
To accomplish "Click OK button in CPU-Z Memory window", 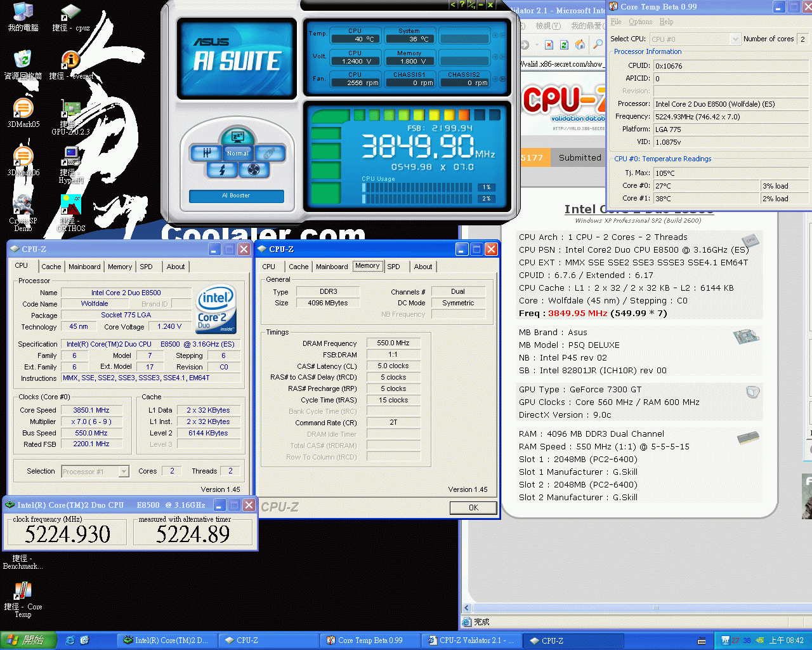I will tap(473, 508).
